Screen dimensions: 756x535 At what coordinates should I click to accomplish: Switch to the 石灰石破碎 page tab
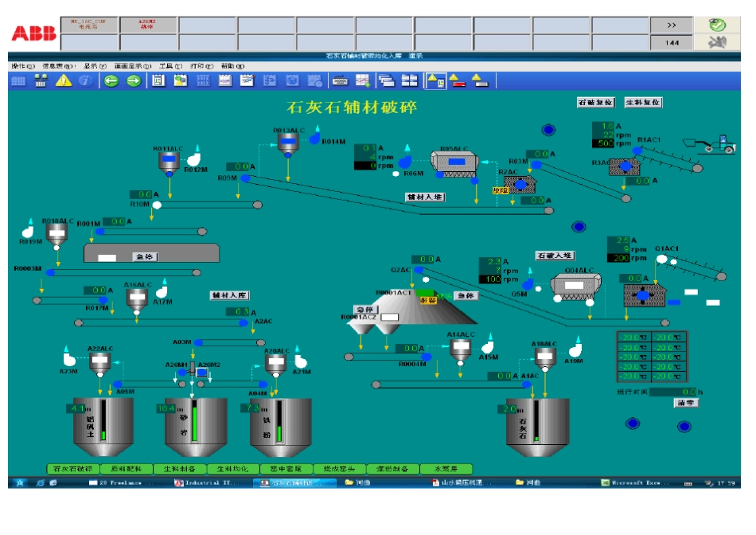(72, 469)
